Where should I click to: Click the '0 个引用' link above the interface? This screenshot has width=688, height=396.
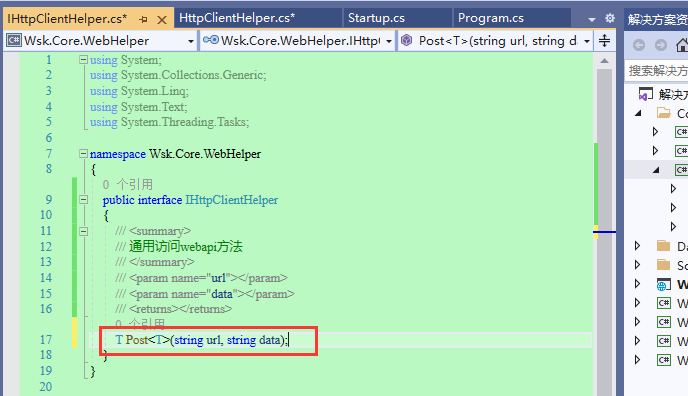click(x=128, y=184)
